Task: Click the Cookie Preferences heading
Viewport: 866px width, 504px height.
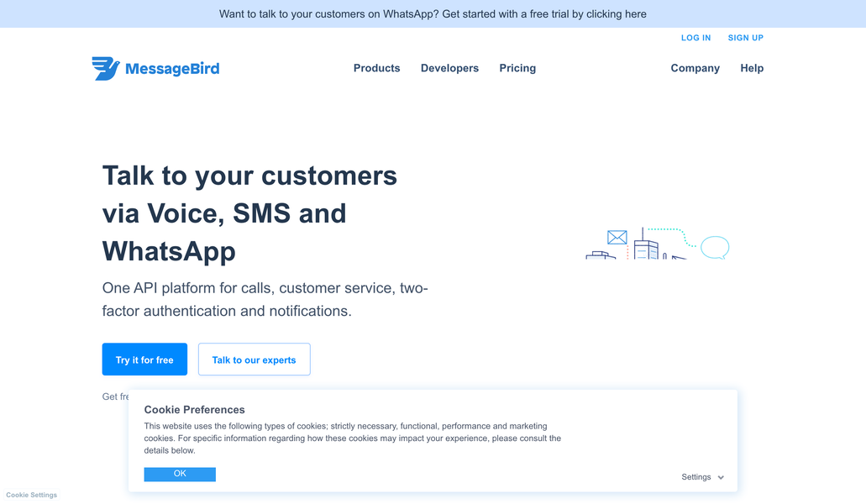Action: 195,410
